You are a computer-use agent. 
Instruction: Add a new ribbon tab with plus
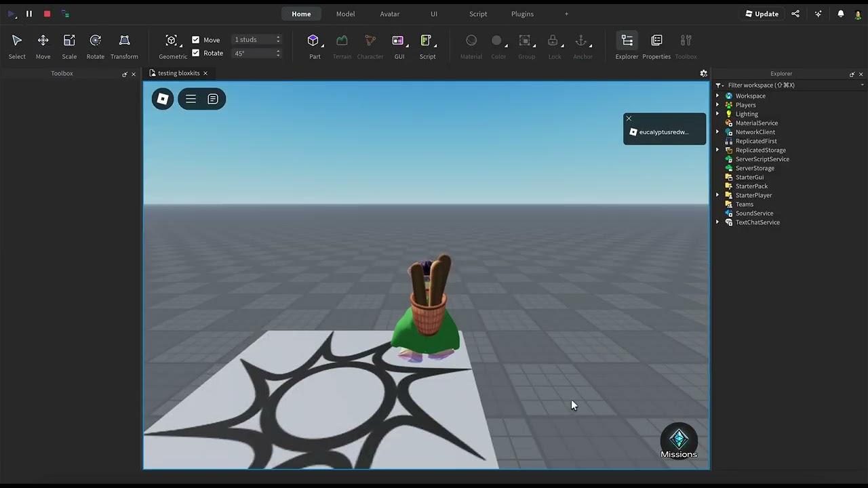pyautogui.click(x=566, y=14)
